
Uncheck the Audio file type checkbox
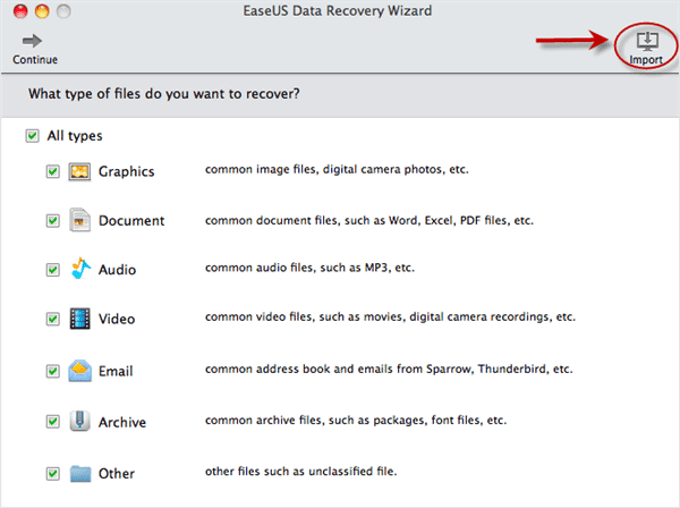(53, 269)
